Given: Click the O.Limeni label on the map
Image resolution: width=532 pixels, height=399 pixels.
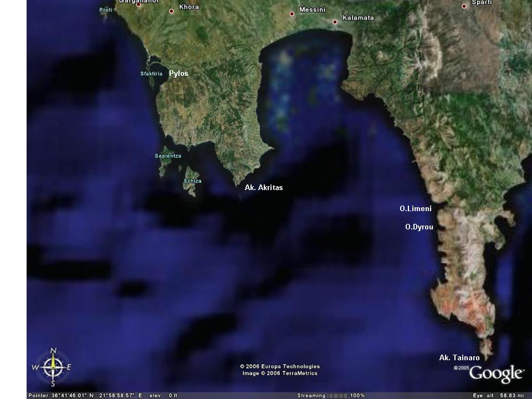Looking at the screenshot, I should pos(415,209).
